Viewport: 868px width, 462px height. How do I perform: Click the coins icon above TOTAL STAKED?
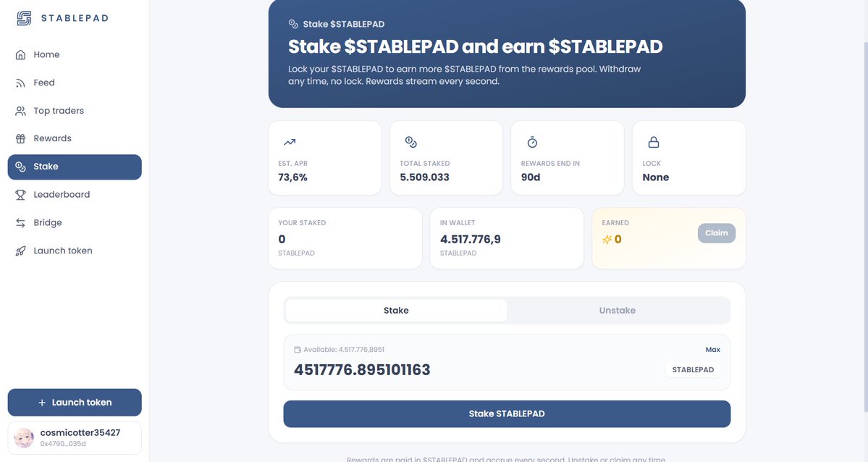point(410,143)
